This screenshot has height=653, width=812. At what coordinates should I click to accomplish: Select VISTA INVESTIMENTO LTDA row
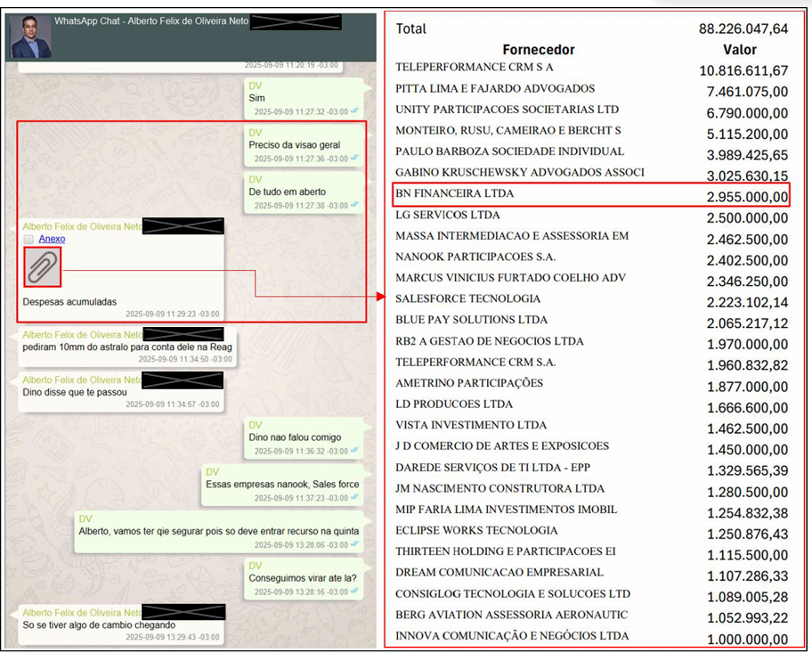591,426
